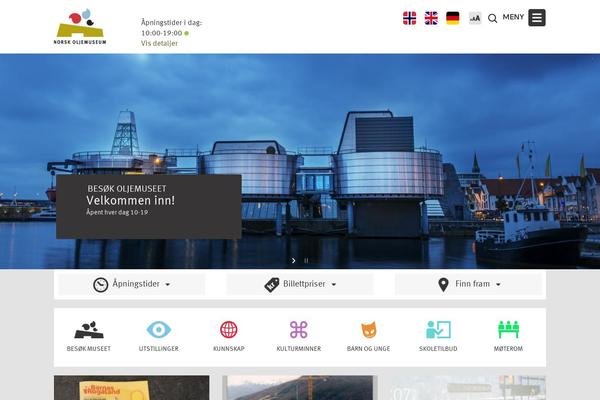Viewport: 600px width, 400px height.
Task: Click today's hours 10:00-19:00 text
Action: [x=161, y=33]
